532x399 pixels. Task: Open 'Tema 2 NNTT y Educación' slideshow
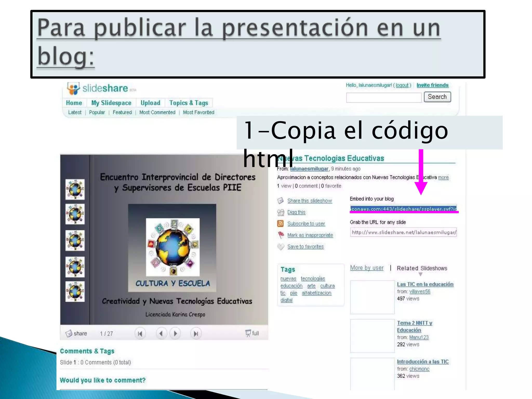[x=415, y=327]
